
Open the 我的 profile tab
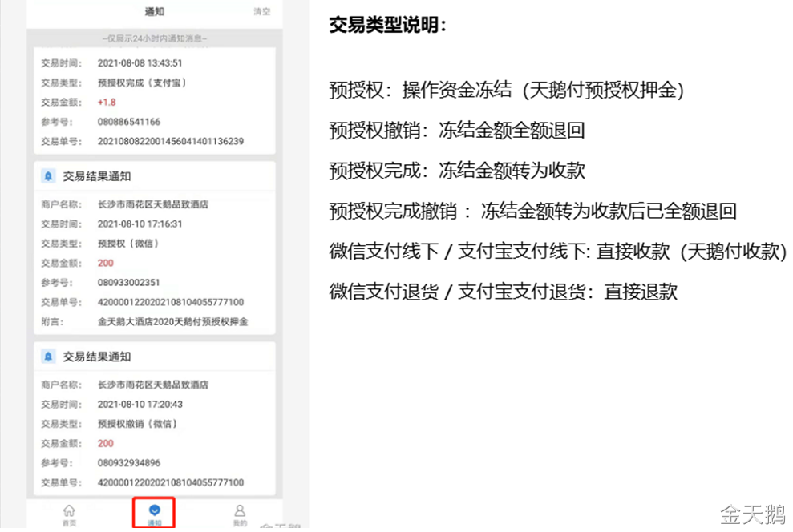click(x=240, y=515)
